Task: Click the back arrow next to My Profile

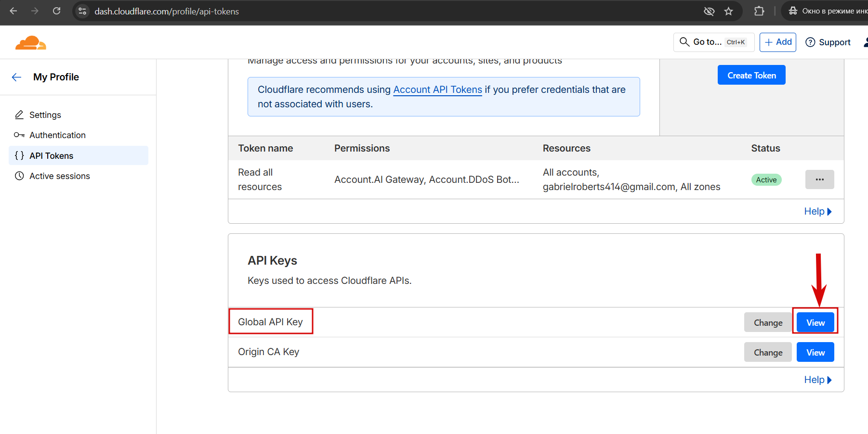Action: (17, 77)
